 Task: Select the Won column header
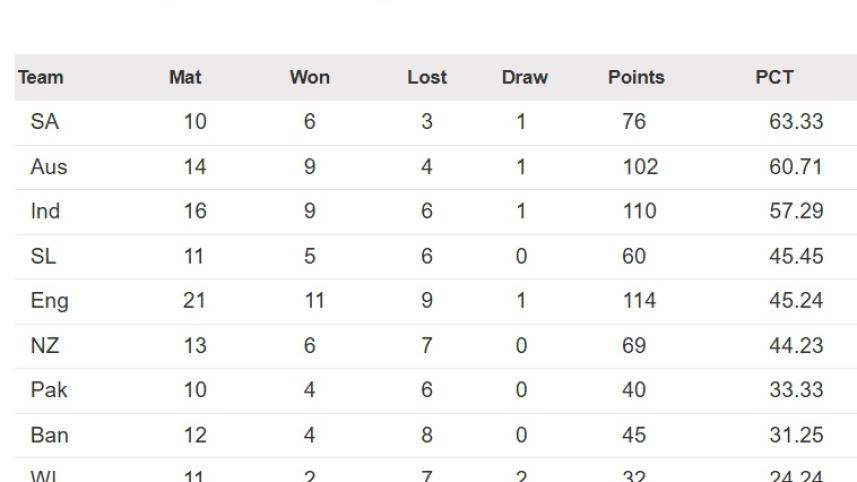309,77
